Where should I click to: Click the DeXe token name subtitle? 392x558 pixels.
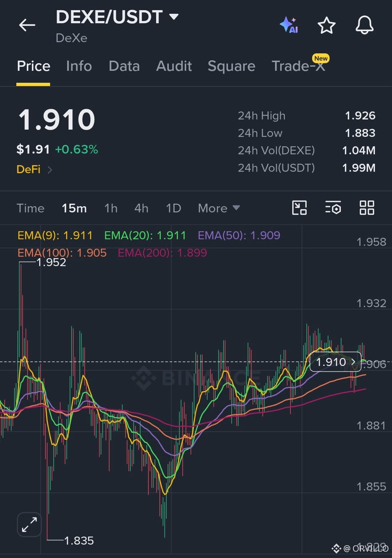pyautogui.click(x=72, y=38)
